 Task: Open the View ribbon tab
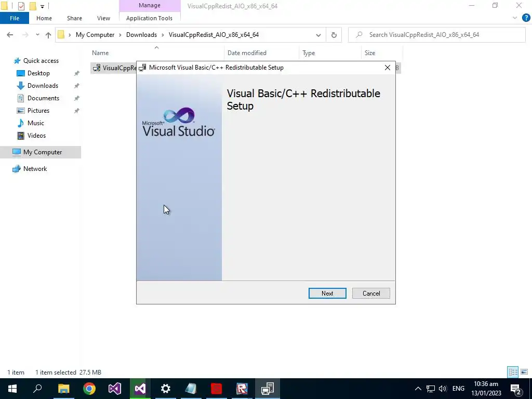click(x=103, y=18)
